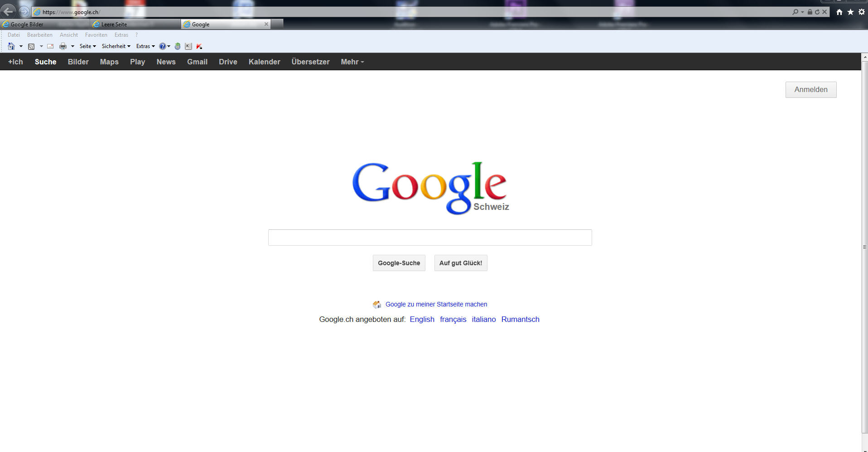The height and width of the screenshot is (452, 868).
Task: Click the white Home icon at top right
Action: [839, 12]
